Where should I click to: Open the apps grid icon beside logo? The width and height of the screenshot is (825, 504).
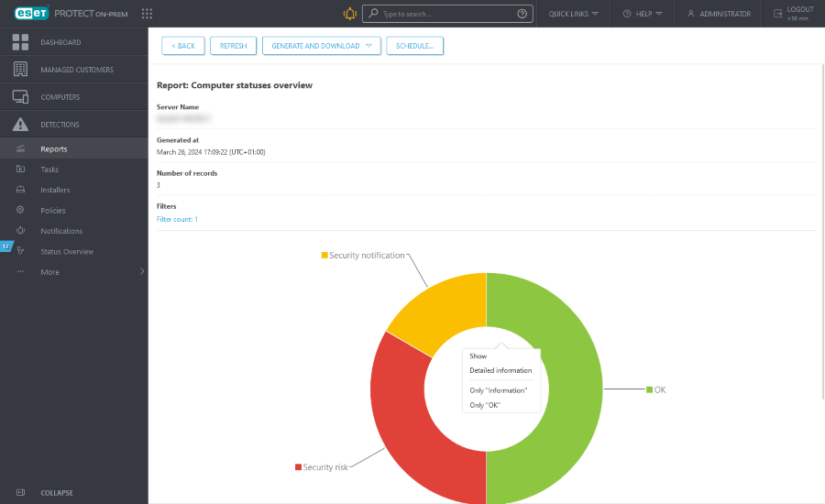pos(147,14)
